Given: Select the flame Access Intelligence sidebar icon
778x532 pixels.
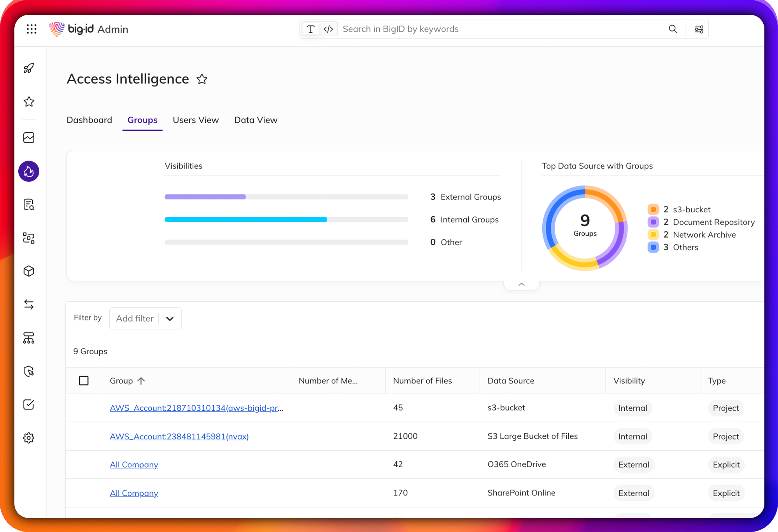Looking at the screenshot, I should pos(29,171).
